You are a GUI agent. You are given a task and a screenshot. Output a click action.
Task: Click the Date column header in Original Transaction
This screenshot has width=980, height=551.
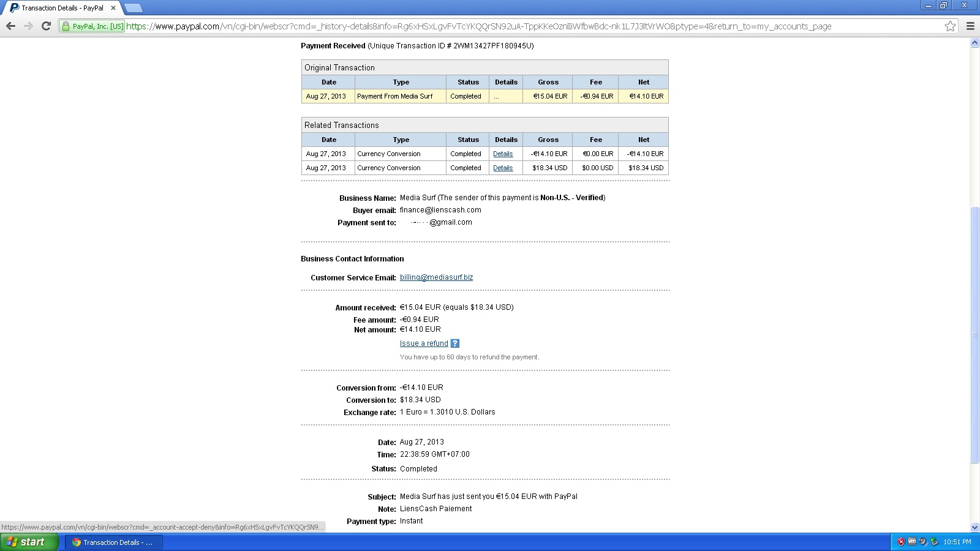tap(329, 82)
